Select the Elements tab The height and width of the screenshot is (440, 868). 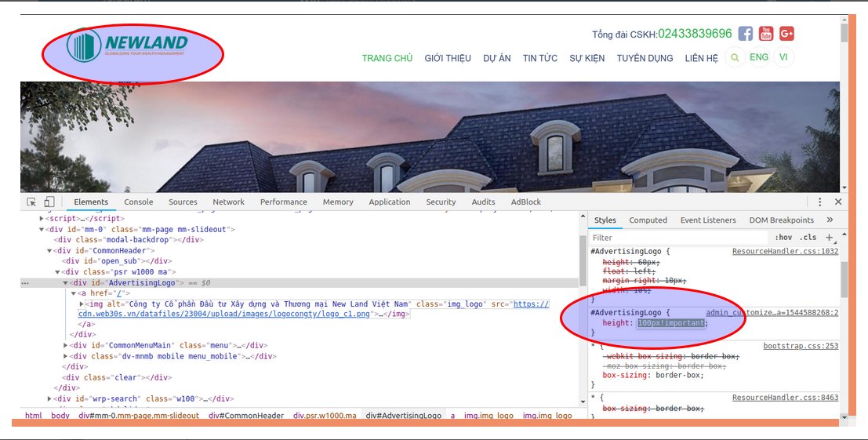(91, 202)
